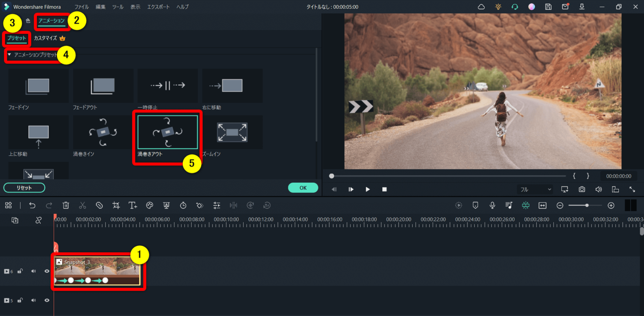The width and height of the screenshot is (644, 316).
Task: Click the microphone voiceover record icon
Action: 492,205
